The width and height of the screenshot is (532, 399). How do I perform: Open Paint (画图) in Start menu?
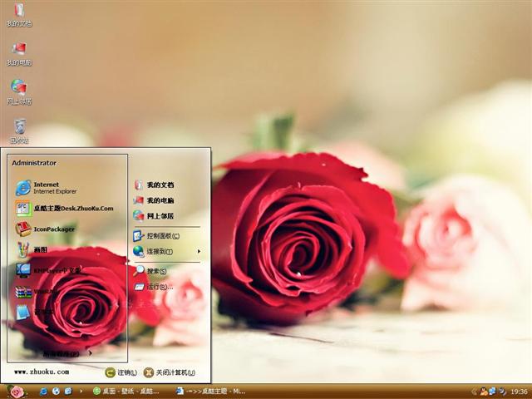click(x=32, y=249)
